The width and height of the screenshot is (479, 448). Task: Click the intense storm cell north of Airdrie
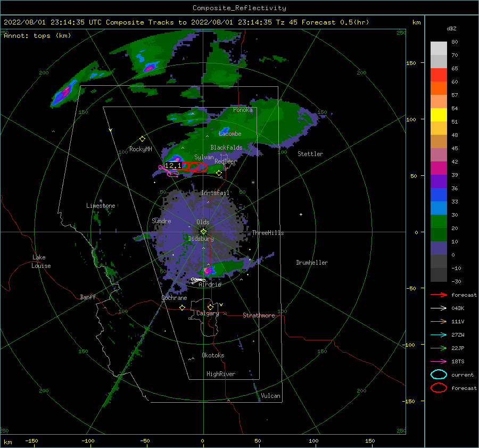209,270
